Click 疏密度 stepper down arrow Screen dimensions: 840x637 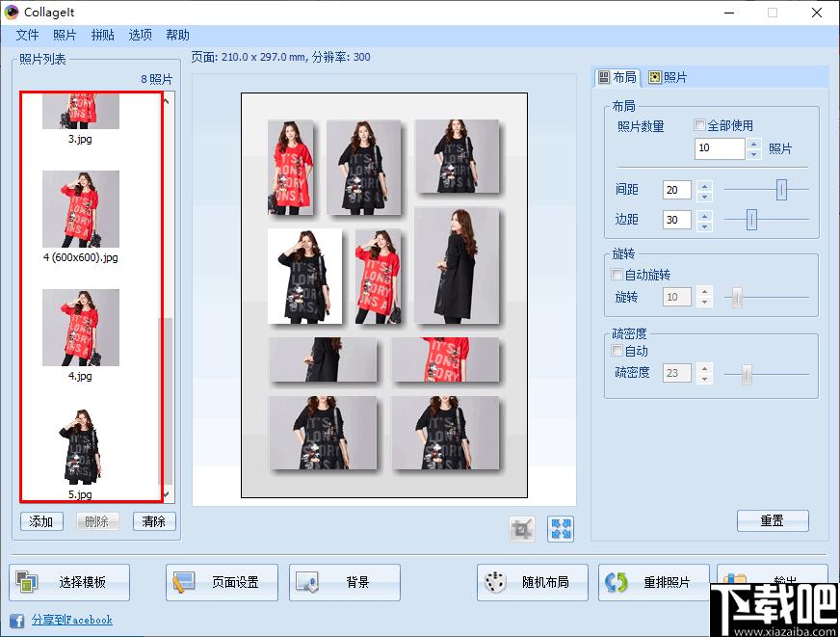pyautogui.click(x=704, y=378)
